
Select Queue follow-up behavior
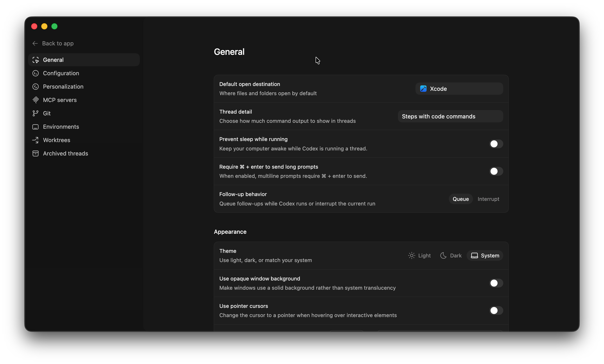click(x=461, y=199)
